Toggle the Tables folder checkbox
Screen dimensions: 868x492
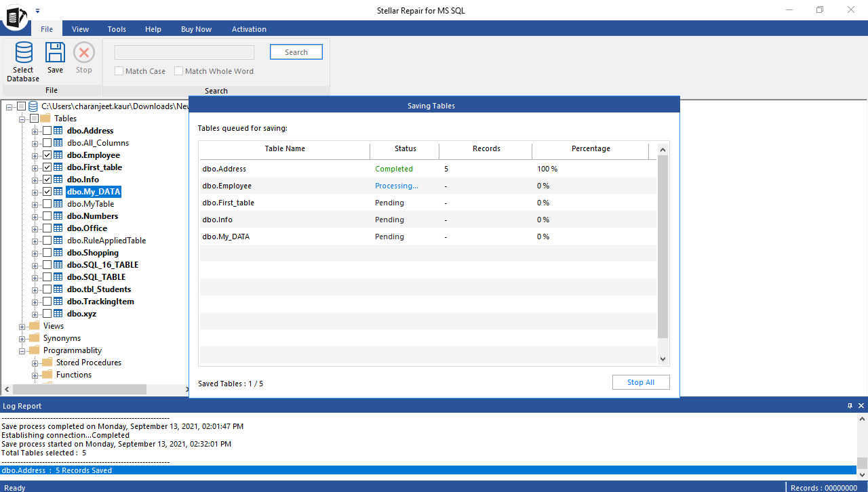coord(34,119)
